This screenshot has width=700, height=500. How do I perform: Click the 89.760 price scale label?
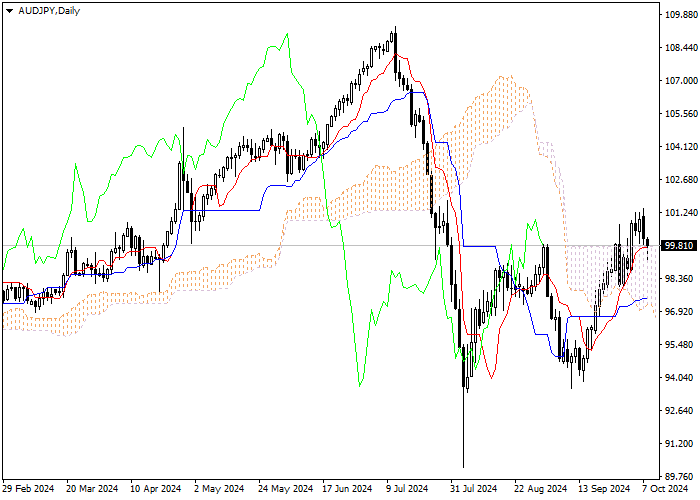(679, 476)
